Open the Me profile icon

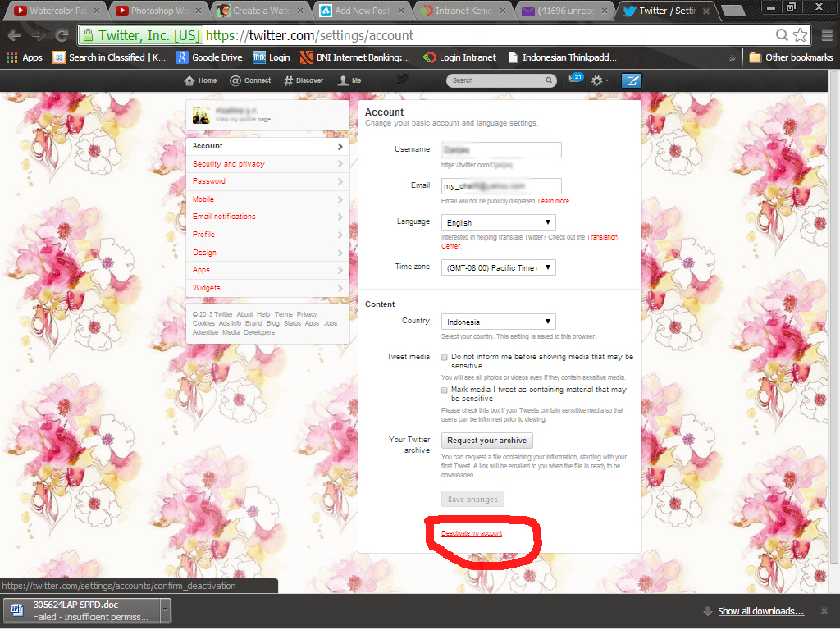349,80
